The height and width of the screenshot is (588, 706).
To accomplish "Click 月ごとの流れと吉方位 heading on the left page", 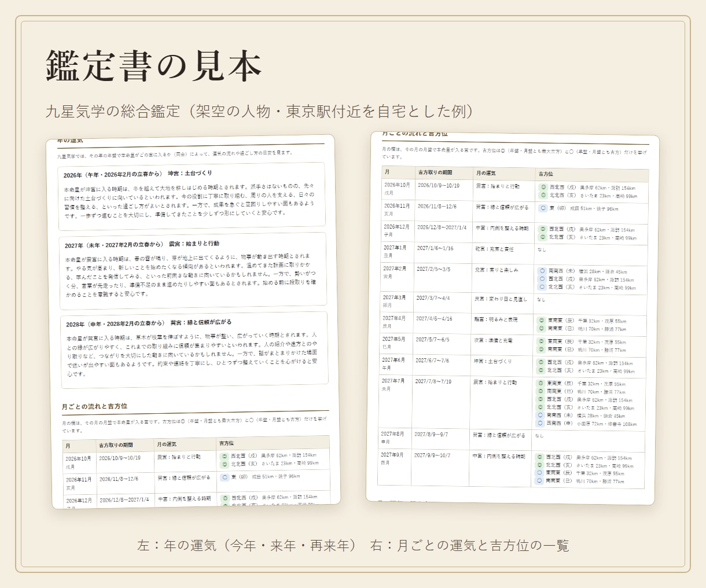I will pos(94,406).
